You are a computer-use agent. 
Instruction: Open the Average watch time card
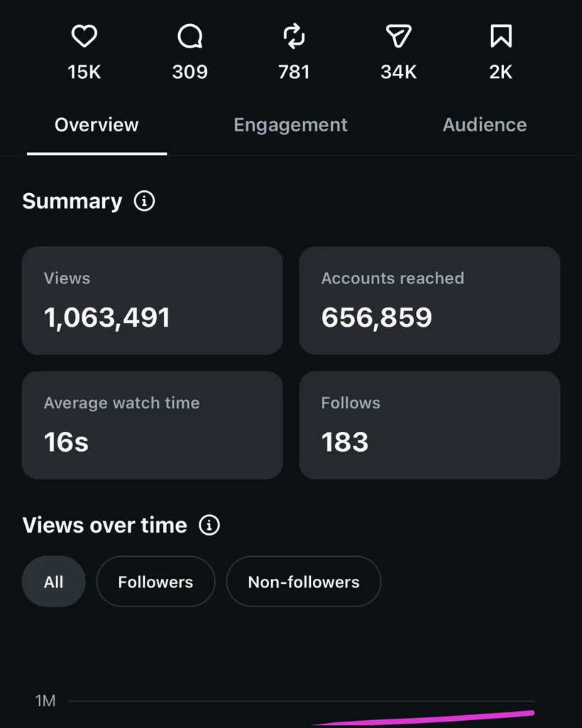(x=152, y=425)
